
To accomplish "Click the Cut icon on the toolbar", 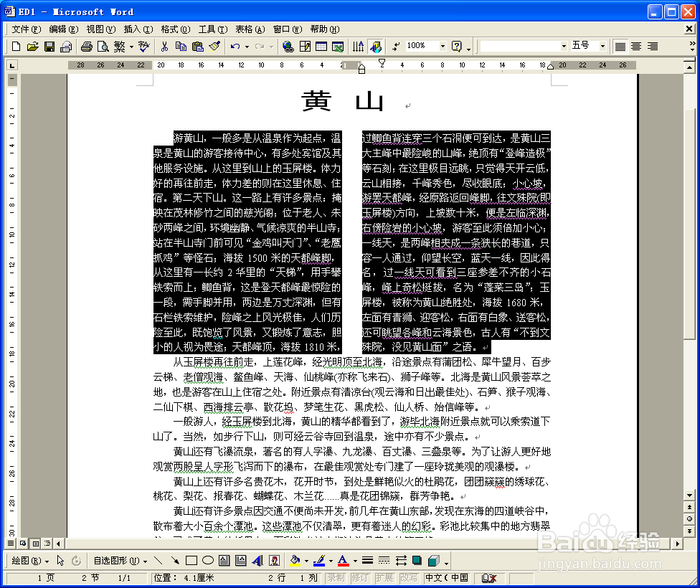I will (x=165, y=45).
